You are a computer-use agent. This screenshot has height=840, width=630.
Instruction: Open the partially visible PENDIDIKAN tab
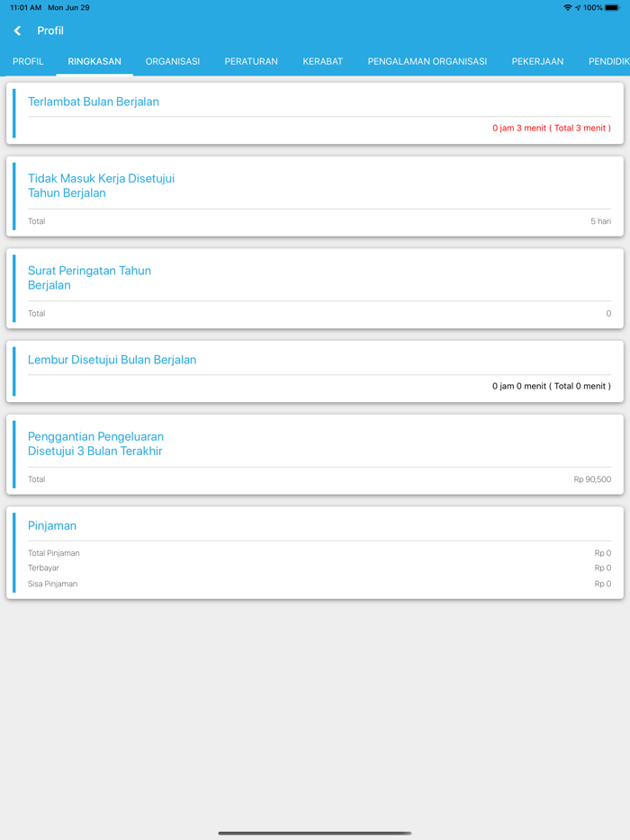pyautogui.click(x=609, y=61)
